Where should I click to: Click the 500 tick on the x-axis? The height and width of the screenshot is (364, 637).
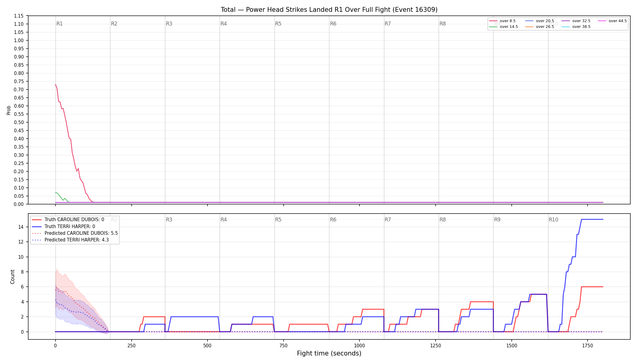pos(207,345)
